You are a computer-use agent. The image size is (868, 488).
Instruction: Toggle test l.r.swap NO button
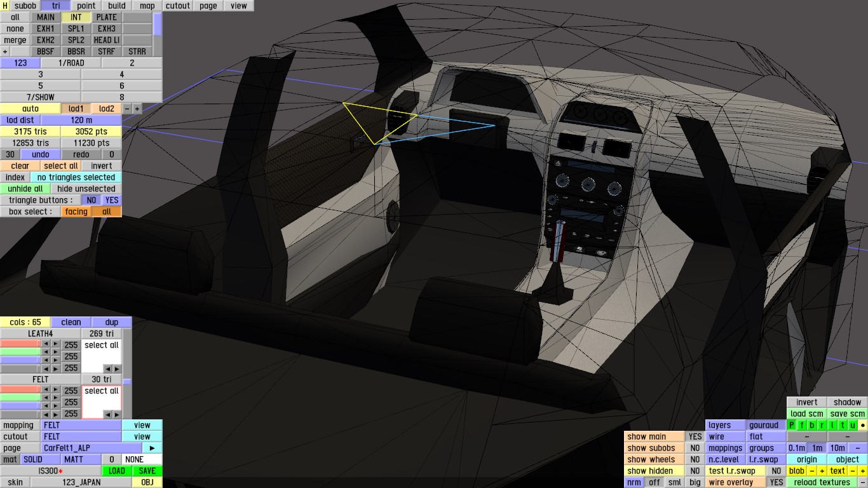tap(776, 471)
